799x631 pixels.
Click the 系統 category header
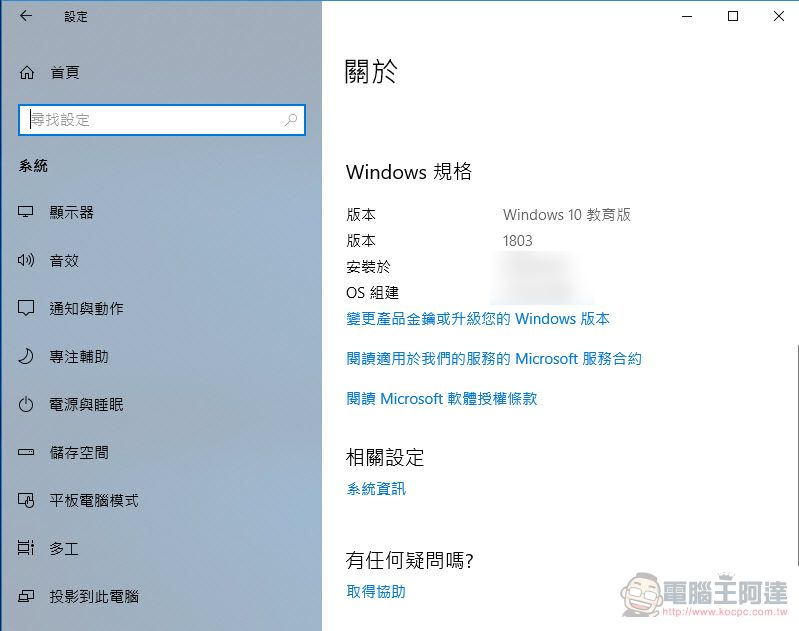point(33,166)
